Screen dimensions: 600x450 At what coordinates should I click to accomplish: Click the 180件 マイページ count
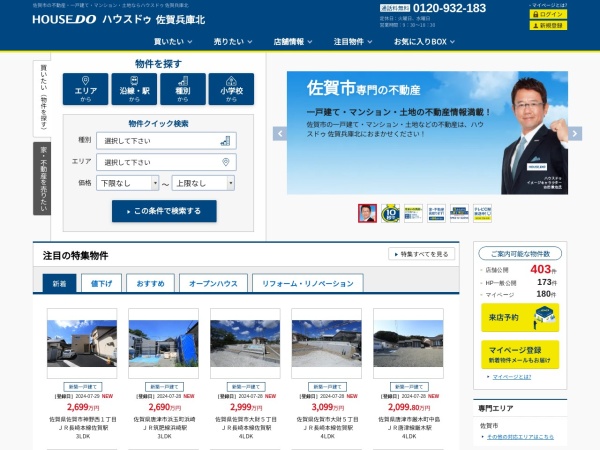(x=546, y=294)
